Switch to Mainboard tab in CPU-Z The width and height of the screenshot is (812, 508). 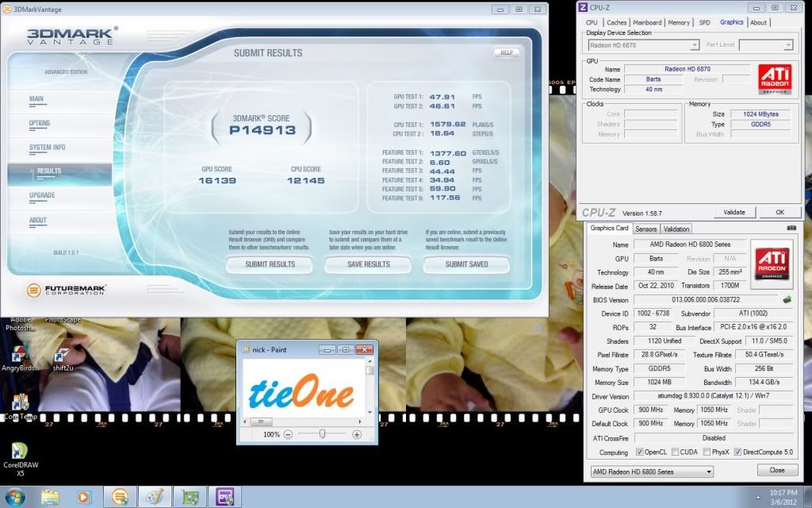(647, 23)
